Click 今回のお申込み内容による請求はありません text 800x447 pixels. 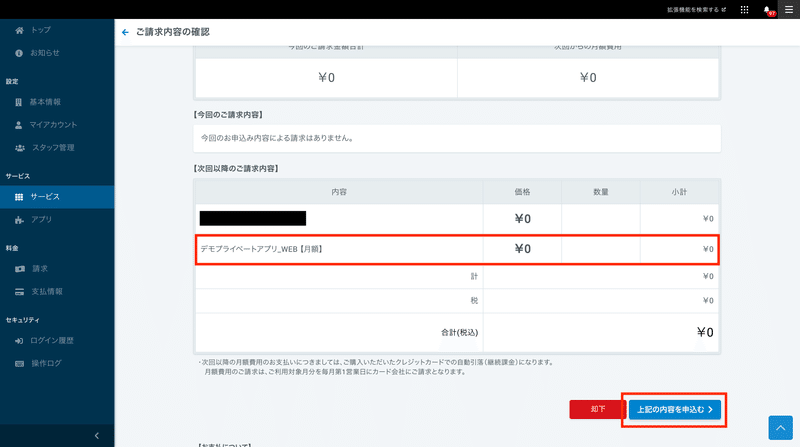[278, 138]
